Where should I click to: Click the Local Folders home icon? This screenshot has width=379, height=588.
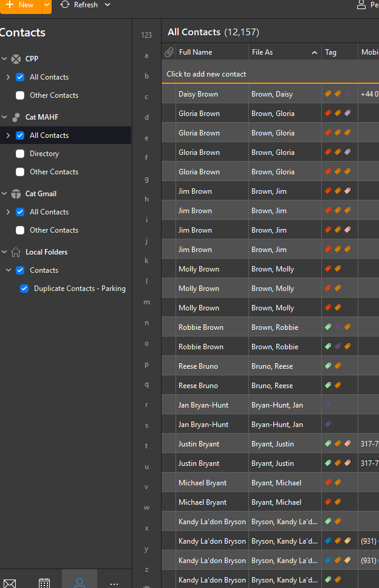[16, 252]
